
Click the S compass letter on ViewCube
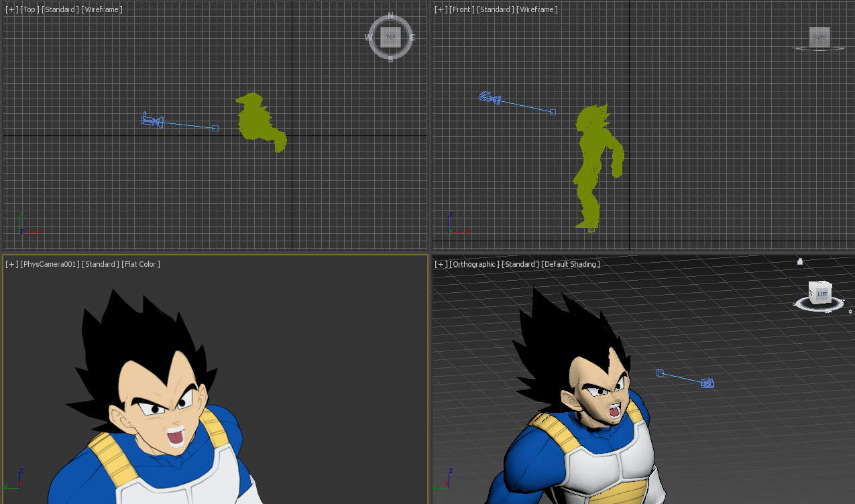(390, 60)
